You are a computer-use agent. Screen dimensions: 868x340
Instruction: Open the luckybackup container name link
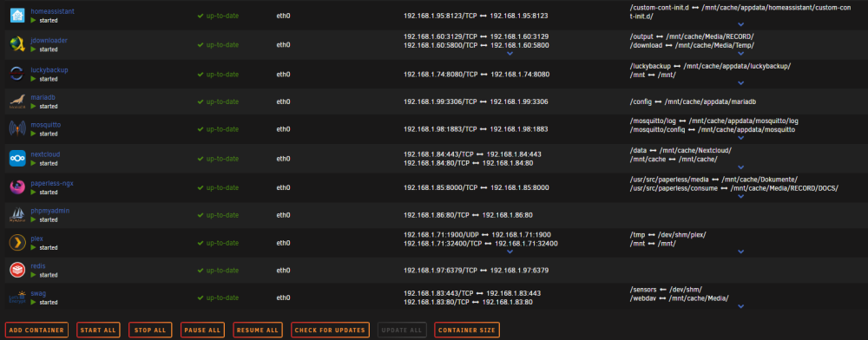(x=49, y=69)
